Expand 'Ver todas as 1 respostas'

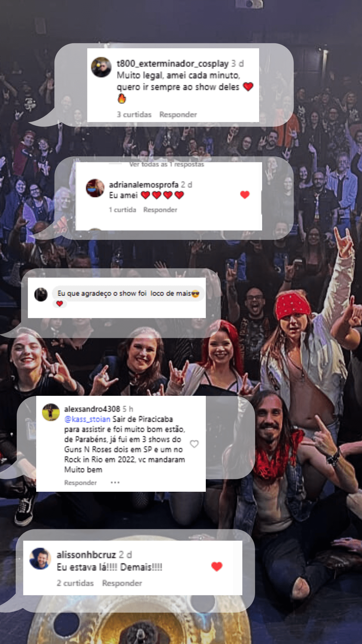coord(167,164)
